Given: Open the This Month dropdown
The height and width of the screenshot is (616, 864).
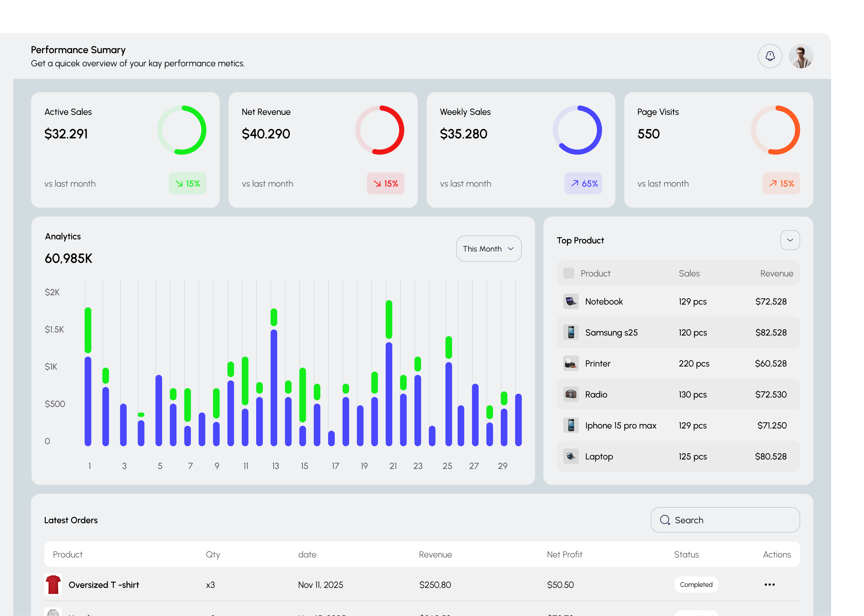Looking at the screenshot, I should [489, 249].
